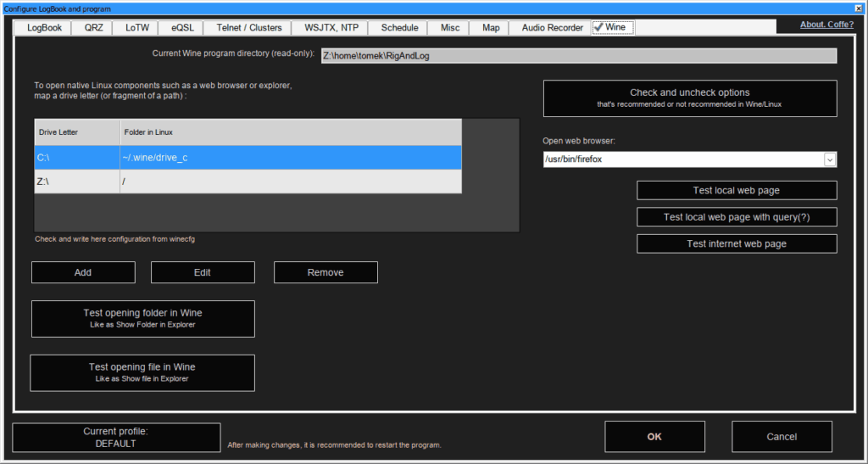Click Test opening folder in Wine
This screenshot has height=464, width=868.
(x=142, y=318)
